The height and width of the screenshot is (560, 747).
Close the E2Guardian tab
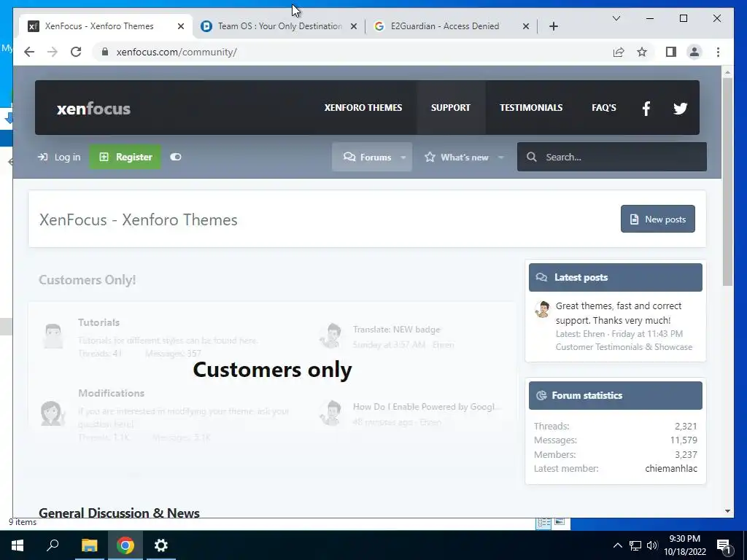(x=526, y=26)
